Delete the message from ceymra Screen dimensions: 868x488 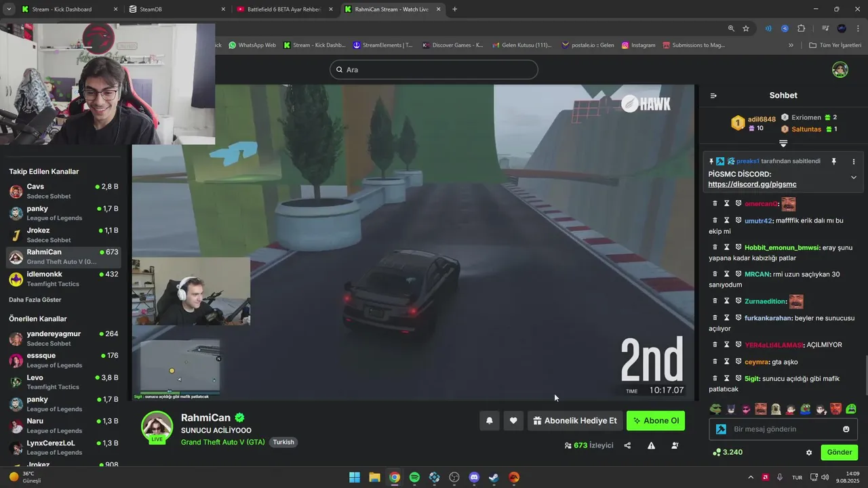point(715,362)
